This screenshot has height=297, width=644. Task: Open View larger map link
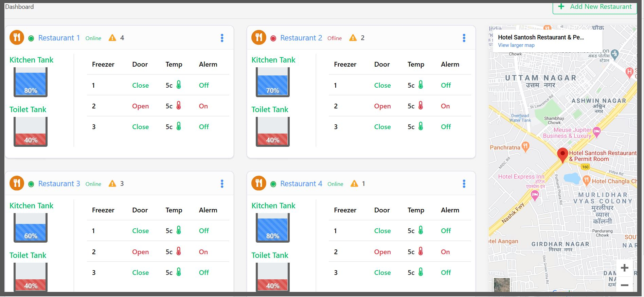516,45
